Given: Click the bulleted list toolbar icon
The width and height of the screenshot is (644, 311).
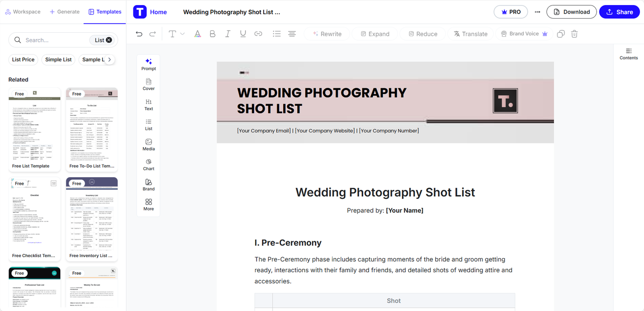Looking at the screenshot, I should coord(276,34).
